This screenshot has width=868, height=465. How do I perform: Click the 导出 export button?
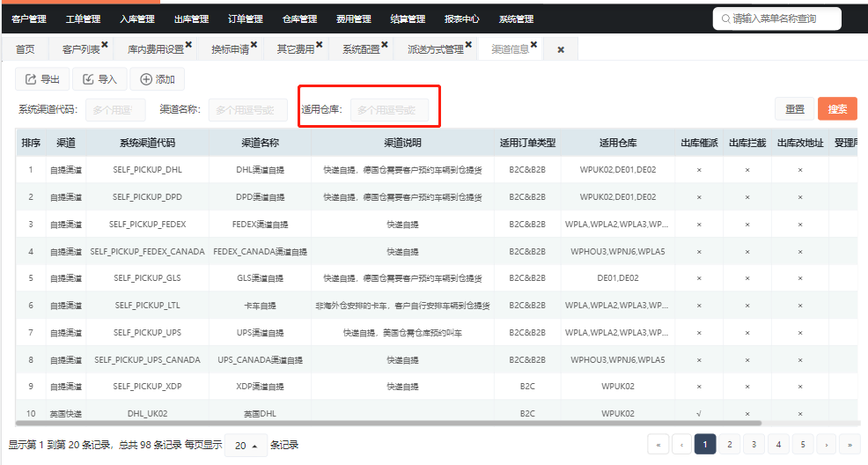(42, 79)
